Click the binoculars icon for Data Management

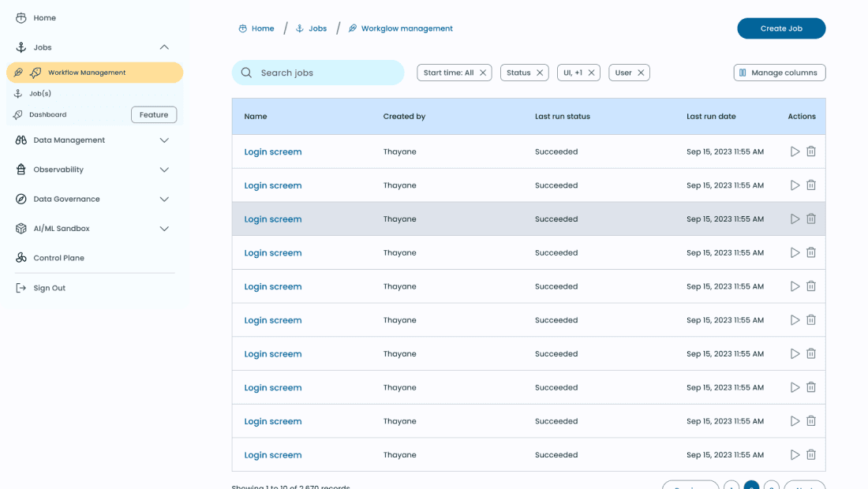pos(21,140)
